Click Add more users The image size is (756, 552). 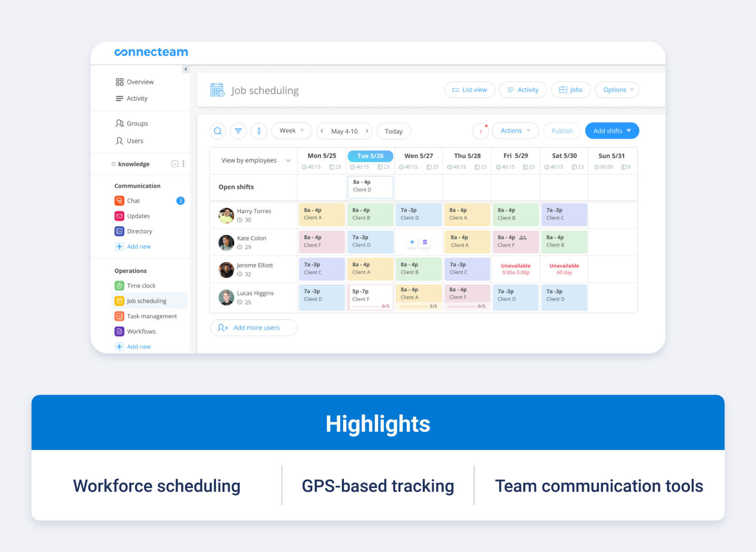coord(254,328)
